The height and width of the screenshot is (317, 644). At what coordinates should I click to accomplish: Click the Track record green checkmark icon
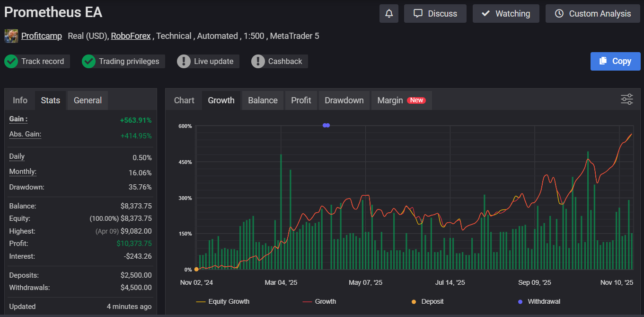pos(11,61)
